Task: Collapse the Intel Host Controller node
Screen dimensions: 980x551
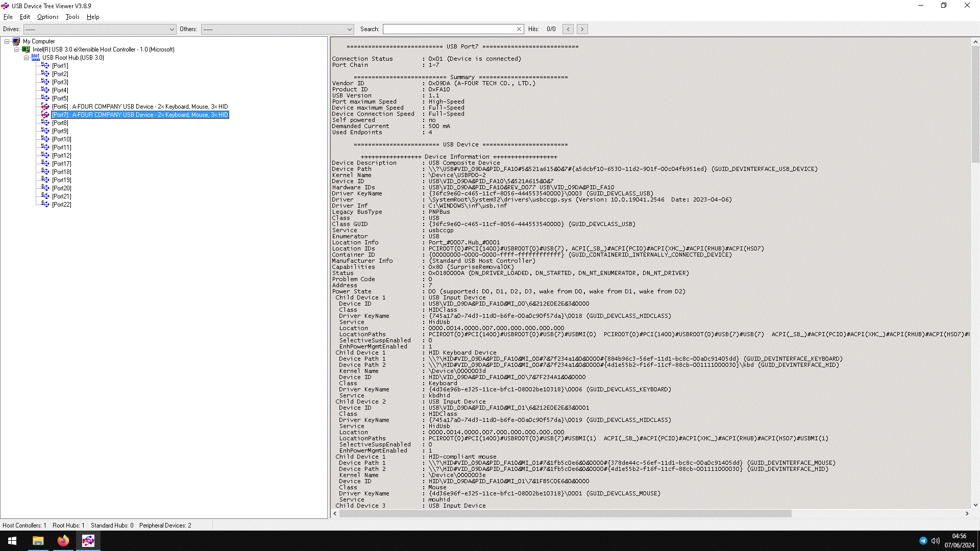Action: click(x=17, y=49)
